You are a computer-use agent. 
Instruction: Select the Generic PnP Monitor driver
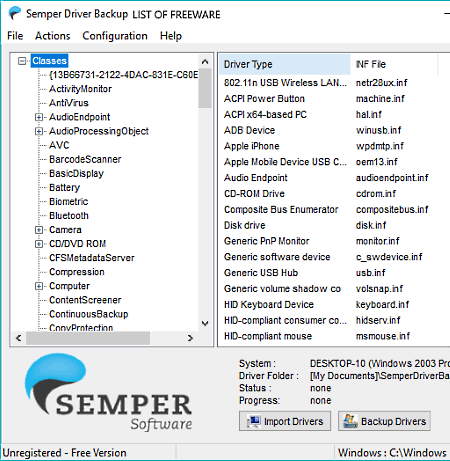point(267,241)
